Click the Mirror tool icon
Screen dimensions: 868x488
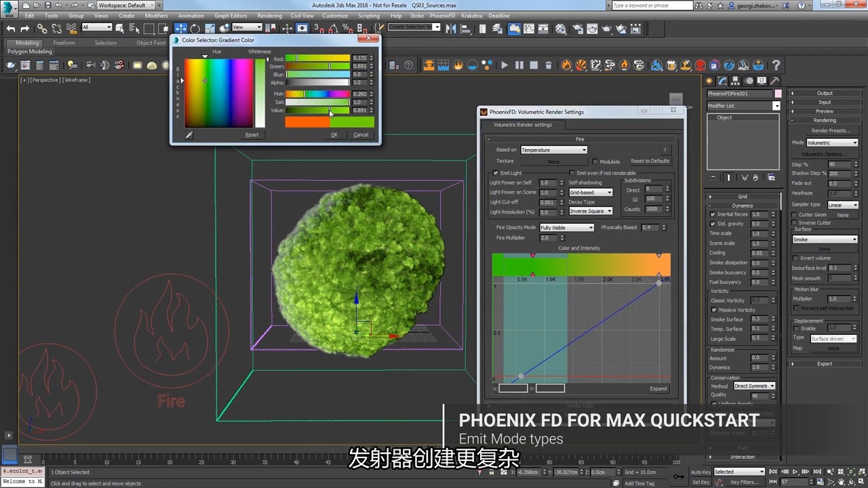(x=452, y=28)
